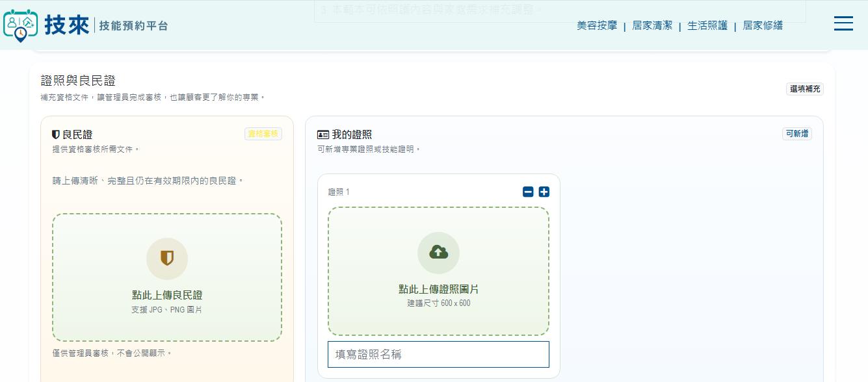Screen dimensions: 868x382
Task: Click the minus icon on 證照 1
Action: [528, 192]
